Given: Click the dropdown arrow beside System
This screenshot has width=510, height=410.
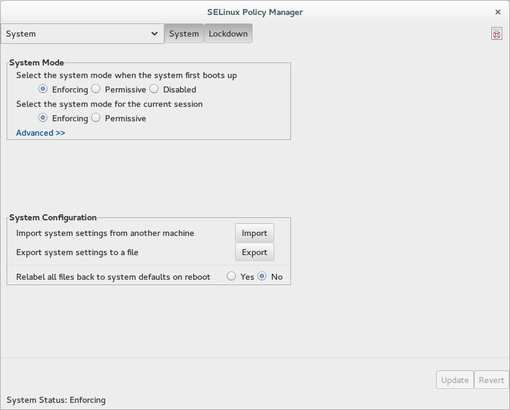Looking at the screenshot, I should (x=154, y=34).
